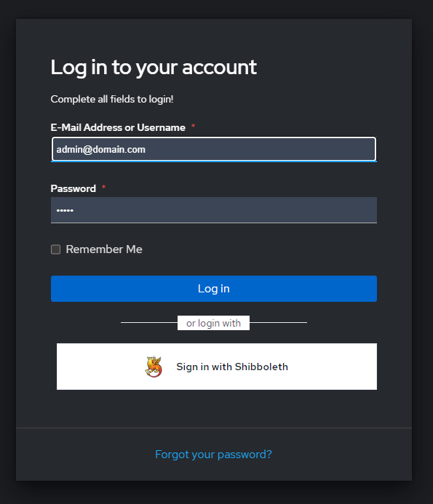433x504 pixels.
Task: Click the 'Sign in with Shibboleth' text
Action: (232, 367)
